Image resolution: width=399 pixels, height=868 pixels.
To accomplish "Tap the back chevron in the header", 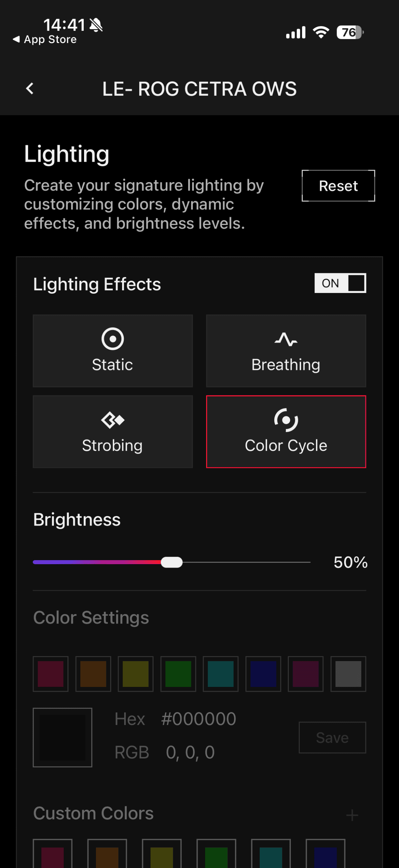I will coord(30,89).
